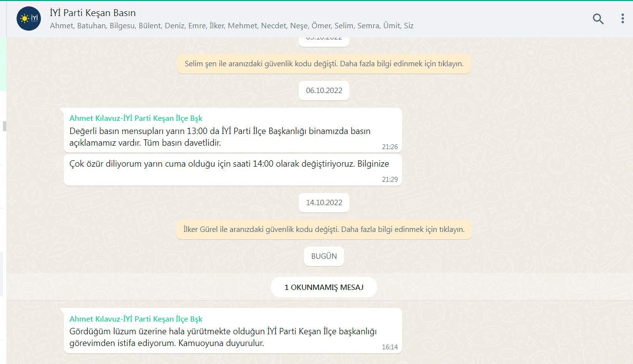Viewport: 633px width, 364px height.
Task: Click the 16:14 message timestamp
Action: coord(390,347)
